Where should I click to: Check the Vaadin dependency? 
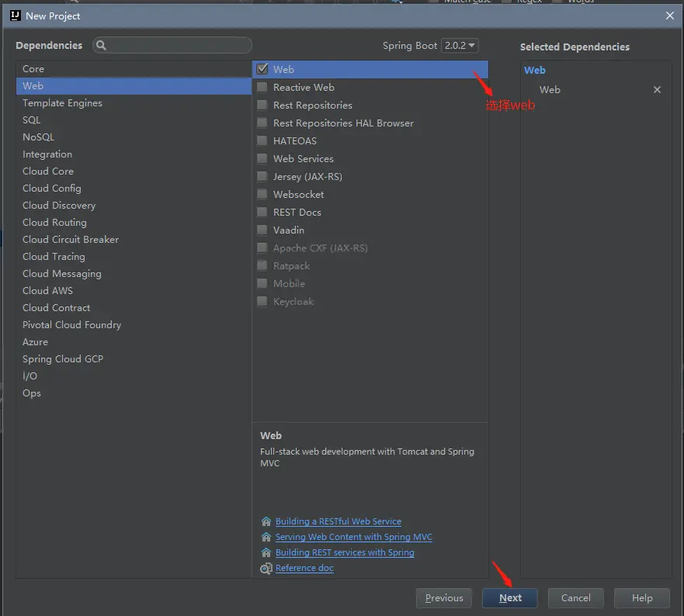coord(262,230)
